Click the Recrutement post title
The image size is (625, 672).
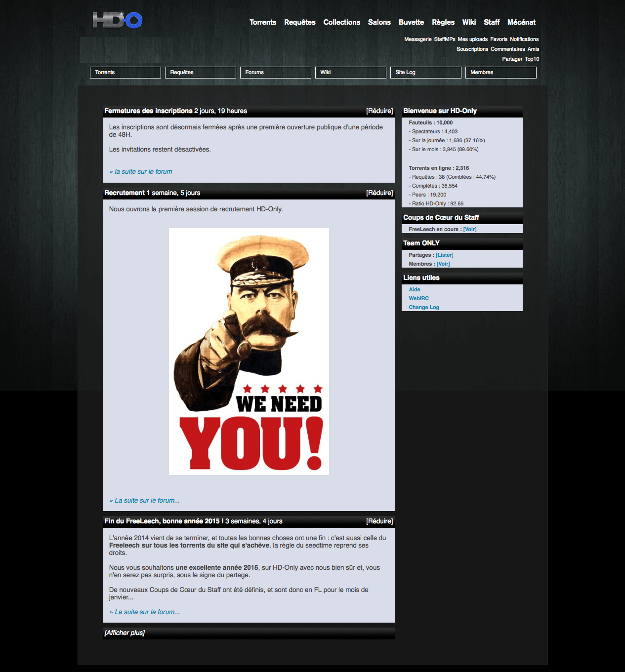click(x=125, y=193)
